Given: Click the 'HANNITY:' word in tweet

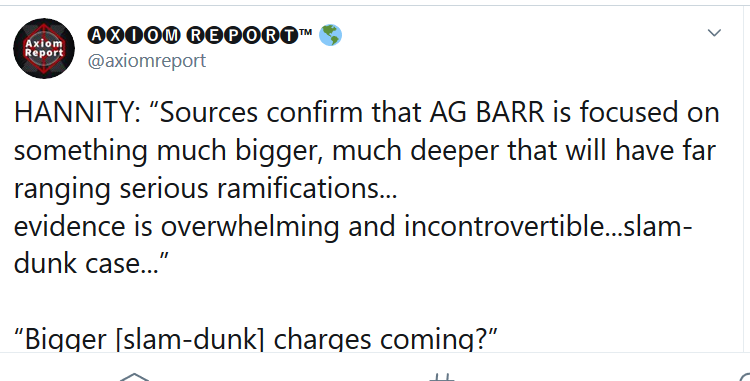Looking at the screenshot, I should pos(77,113).
